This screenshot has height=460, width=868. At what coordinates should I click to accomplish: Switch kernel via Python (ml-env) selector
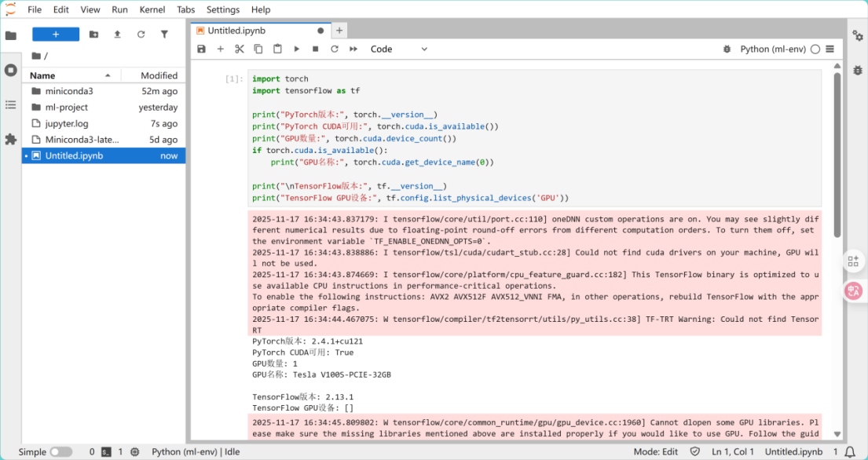point(773,49)
